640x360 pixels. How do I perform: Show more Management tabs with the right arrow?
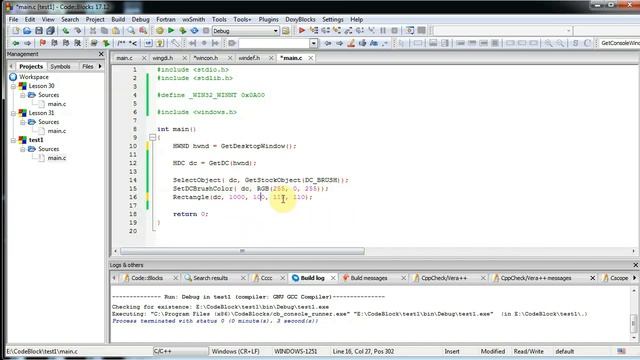[100, 66]
